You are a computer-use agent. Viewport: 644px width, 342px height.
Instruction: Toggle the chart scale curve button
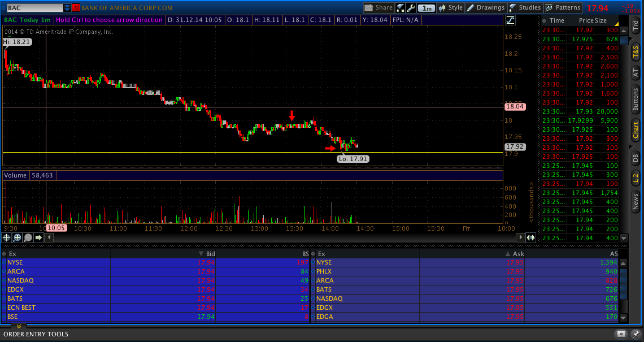tap(511, 20)
